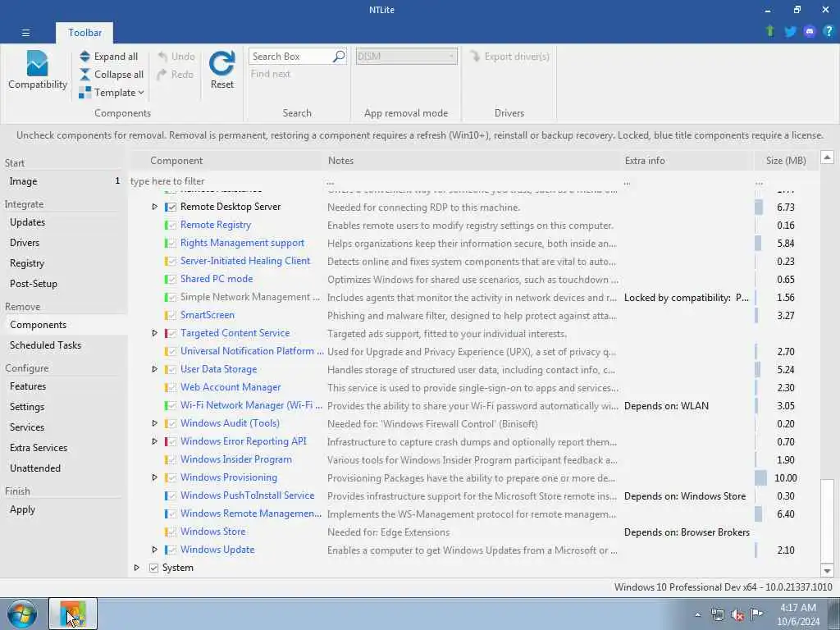Click the Notes column header
Viewport: 840px width, 630px height.
click(x=472, y=161)
